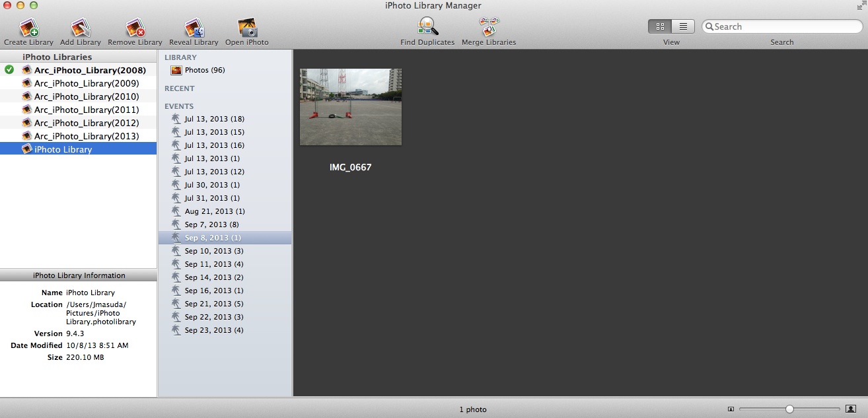
Task: Switch to grid view mode
Action: (x=660, y=26)
